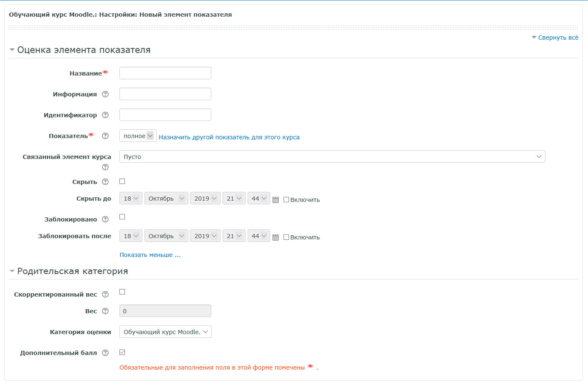Click help icon beside Скрыть label
This screenshot has height=385, width=588.
pyautogui.click(x=105, y=182)
